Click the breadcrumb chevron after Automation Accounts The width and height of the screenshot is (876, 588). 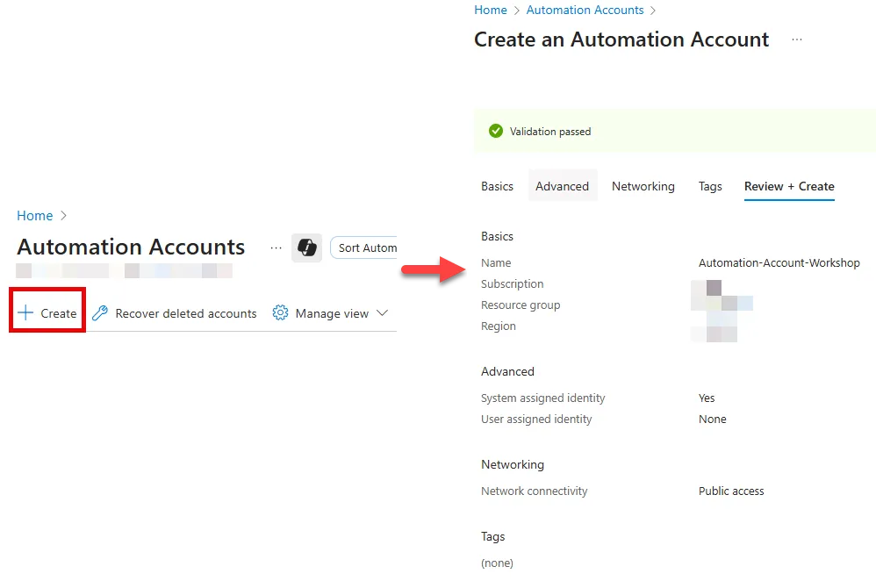pyautogui.click(x=655, y=10)
